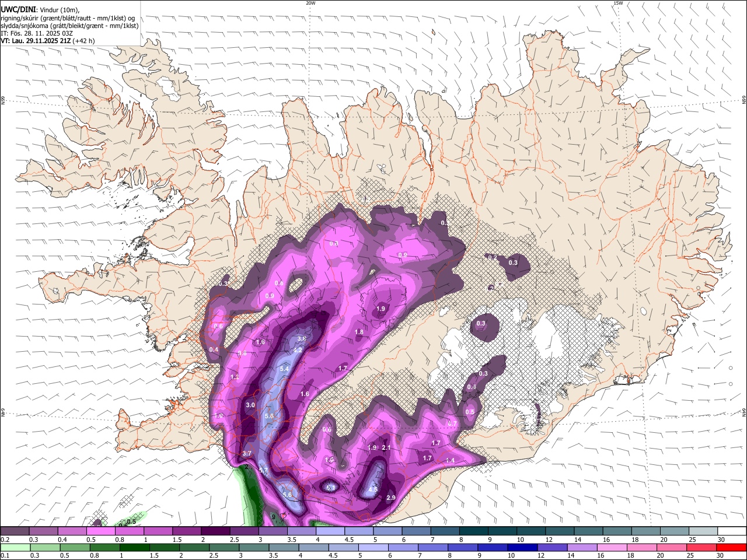Click the 4.5 precipitation value on map
Image resolution: width=747 pixels, height=560 pixels.
tap(373, 489)
